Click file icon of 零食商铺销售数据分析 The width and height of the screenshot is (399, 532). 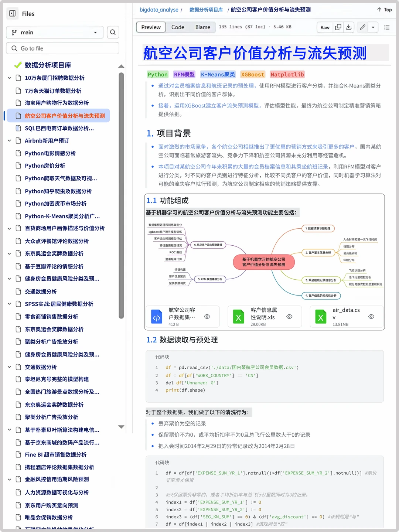[x=18, y=317]
